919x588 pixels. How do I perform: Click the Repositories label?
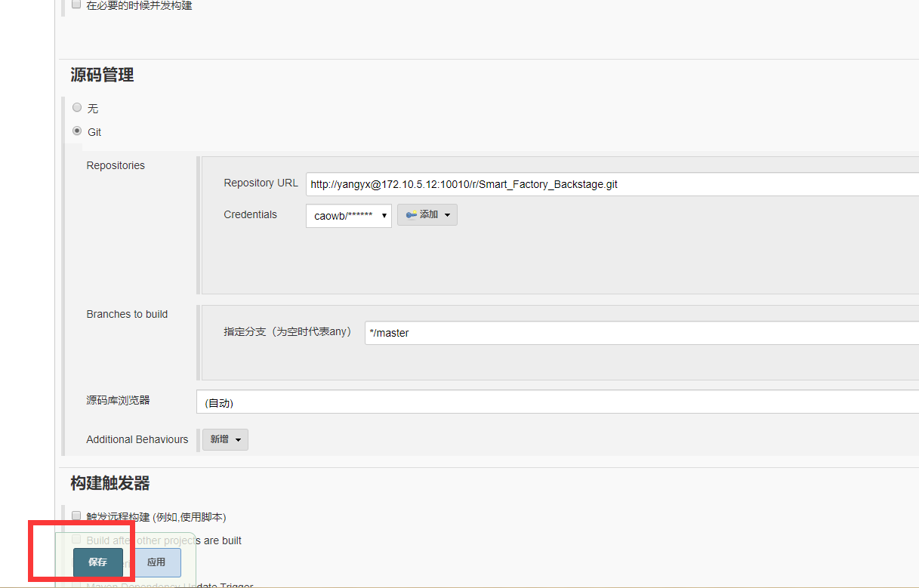(x=116, y=165)
